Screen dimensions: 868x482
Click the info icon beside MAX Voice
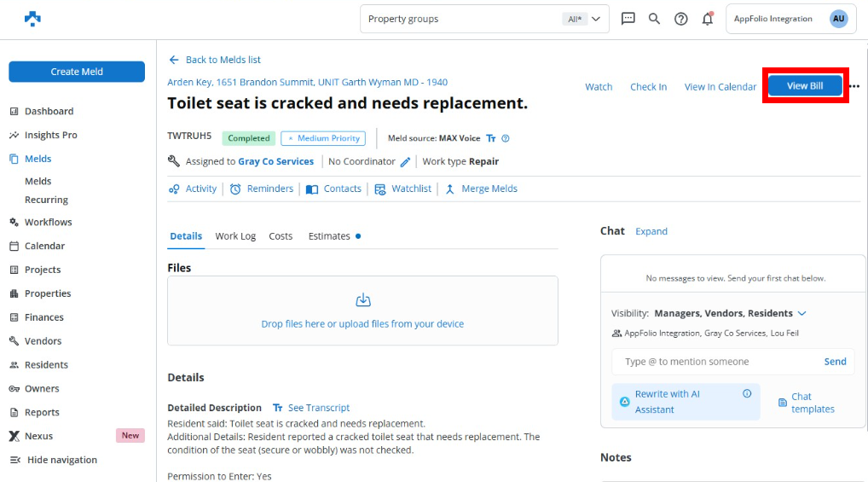pyautogui.click(x=506, y=138)
